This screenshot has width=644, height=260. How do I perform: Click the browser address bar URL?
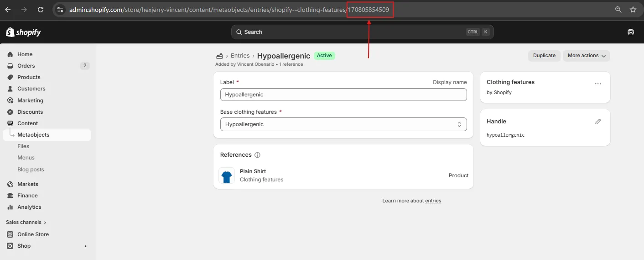coord(229,10)
